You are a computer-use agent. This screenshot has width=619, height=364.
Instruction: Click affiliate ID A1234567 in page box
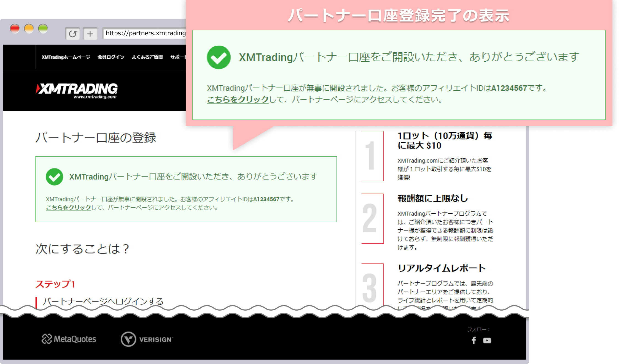(266, 199)
